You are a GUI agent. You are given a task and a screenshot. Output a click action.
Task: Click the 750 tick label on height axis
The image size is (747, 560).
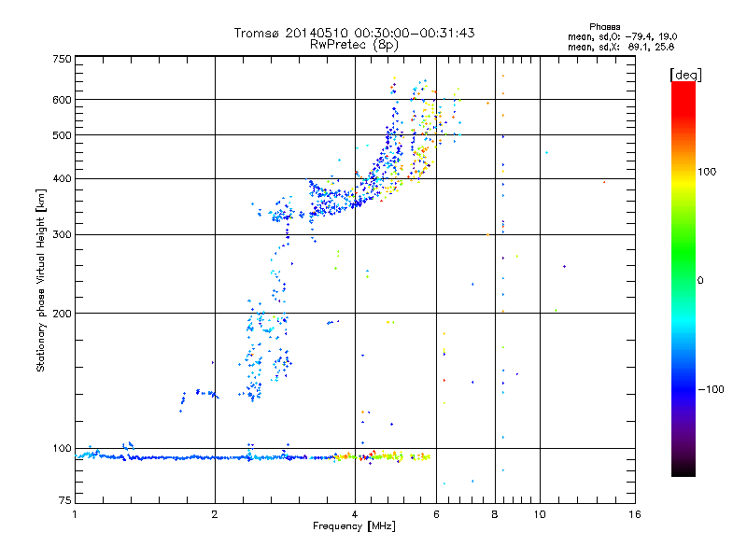click(62, 59)
